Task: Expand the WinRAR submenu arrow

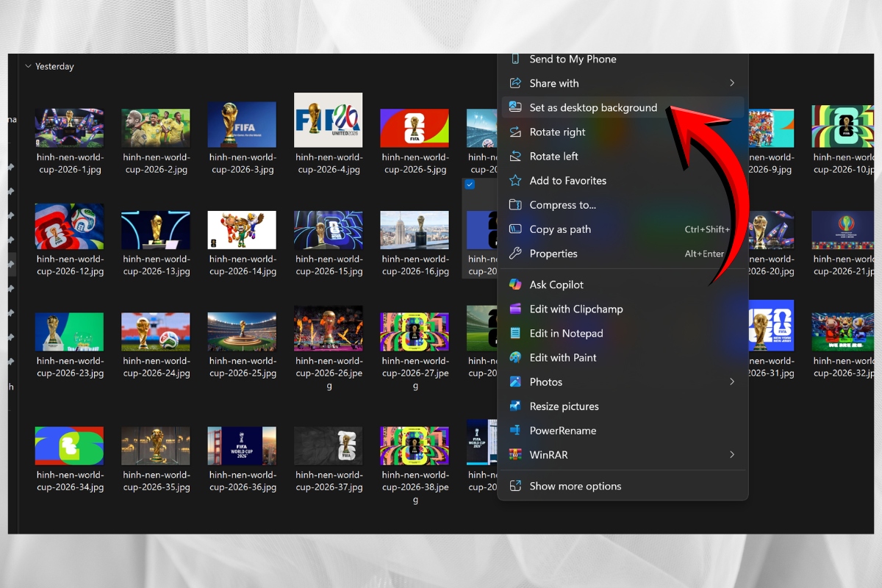Action: click(731, 455)
